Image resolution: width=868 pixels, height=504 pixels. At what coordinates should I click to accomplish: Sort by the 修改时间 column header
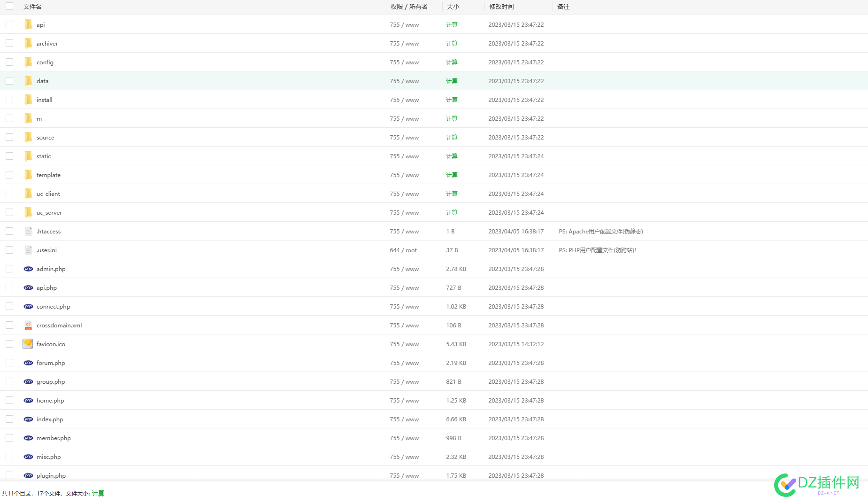click(x=501, y=7)
